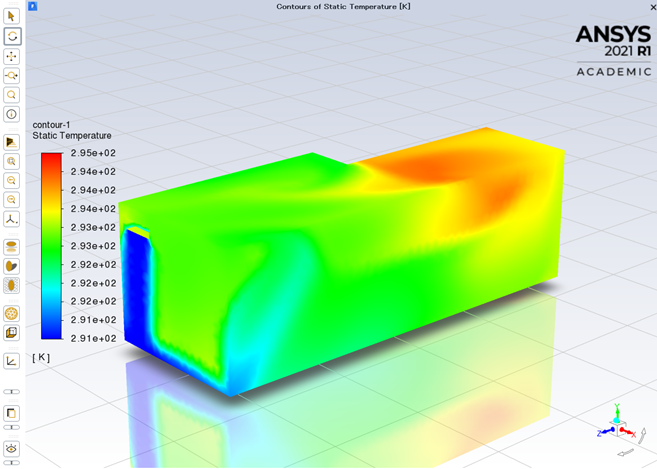The width and height of the screenshot is (657, 469).
Task: Click the overlapping windows layout icon
Action: pyautogui.click(x=11, y=413)
